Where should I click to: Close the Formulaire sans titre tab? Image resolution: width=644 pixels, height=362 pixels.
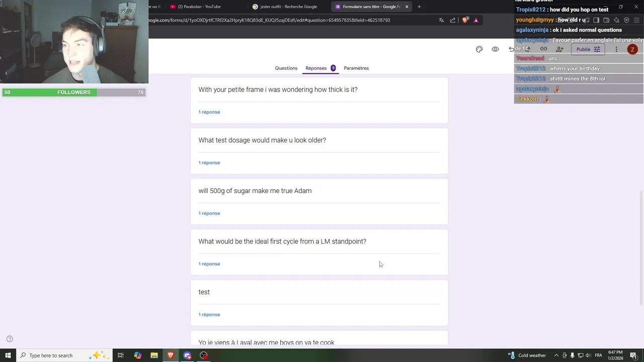[407, 7]
